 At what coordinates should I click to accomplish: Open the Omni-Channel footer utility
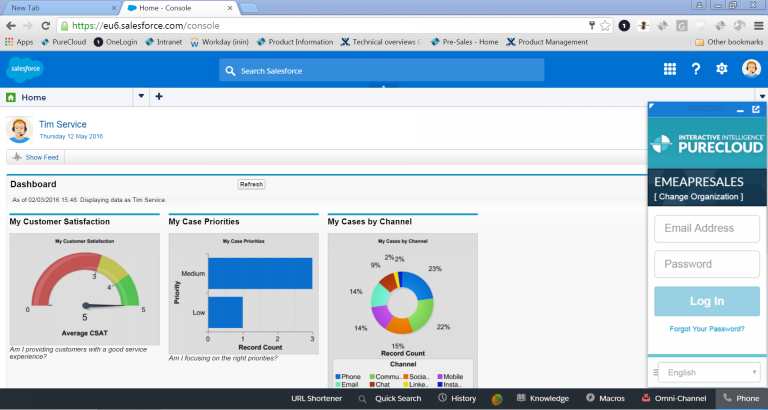pyautogui.click(x=674, y=399)
